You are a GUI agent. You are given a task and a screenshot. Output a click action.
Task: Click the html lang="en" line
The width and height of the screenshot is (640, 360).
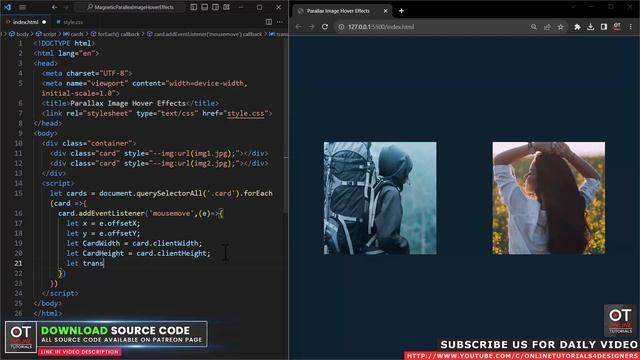(x=66, y=53)
